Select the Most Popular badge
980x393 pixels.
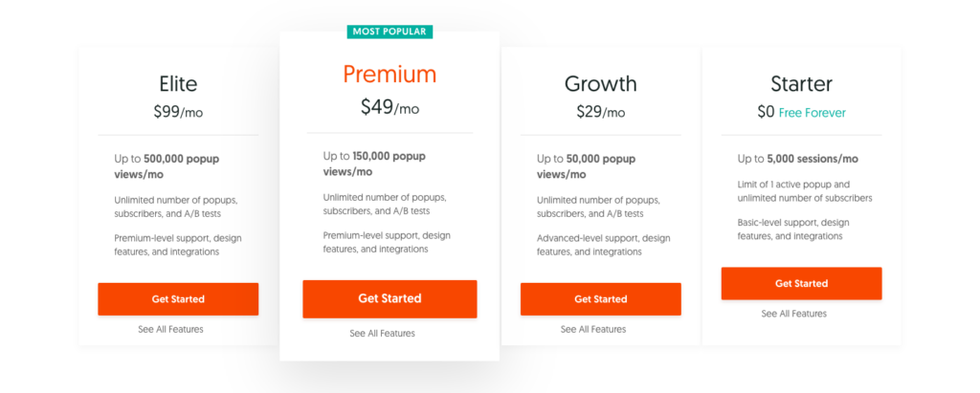tap(390, 32)
